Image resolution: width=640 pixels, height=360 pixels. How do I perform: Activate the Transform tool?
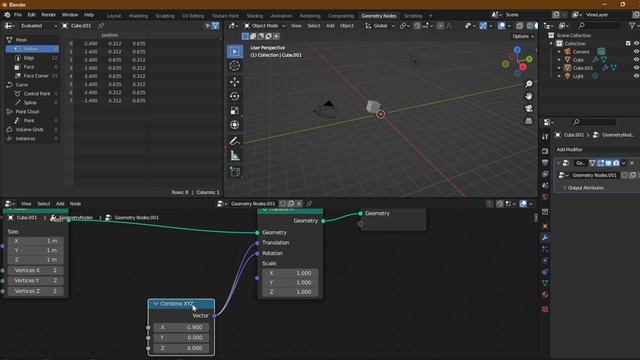tap(235, 125)
